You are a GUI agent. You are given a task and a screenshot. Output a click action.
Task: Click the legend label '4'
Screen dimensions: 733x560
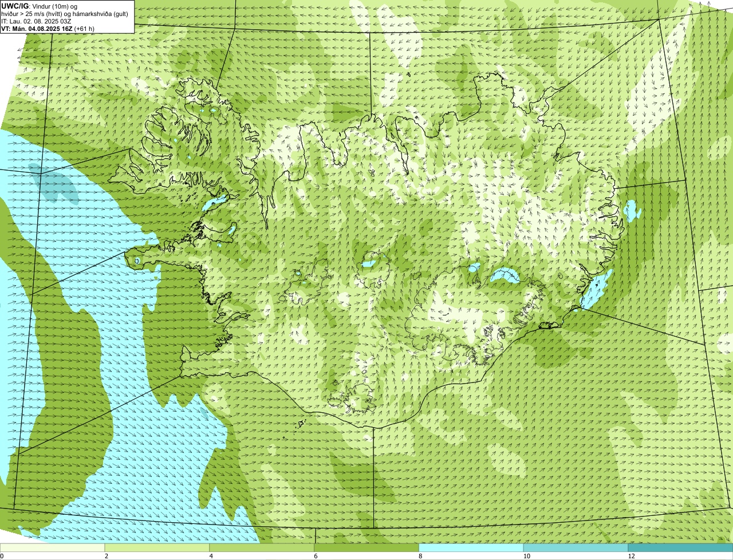click(x=211, y=556)
